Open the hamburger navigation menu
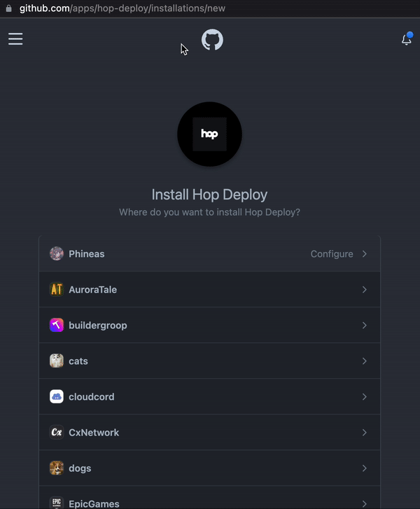The width and height of the screenshot is (420, 509). pos(15,39)
